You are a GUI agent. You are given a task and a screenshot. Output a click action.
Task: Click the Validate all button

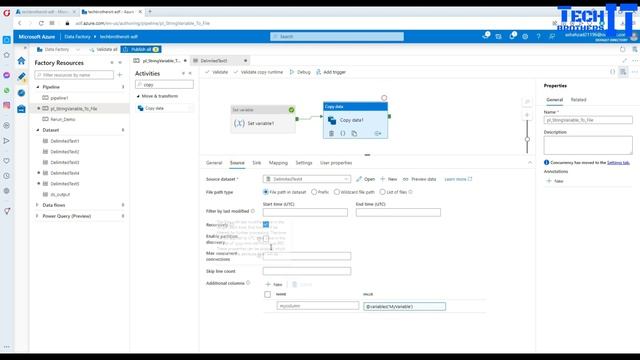tap(103, 49)
